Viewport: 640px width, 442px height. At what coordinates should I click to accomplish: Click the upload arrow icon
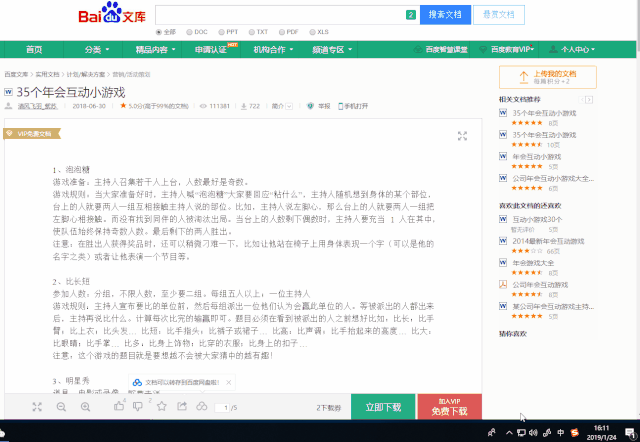(x=523, y=77)
